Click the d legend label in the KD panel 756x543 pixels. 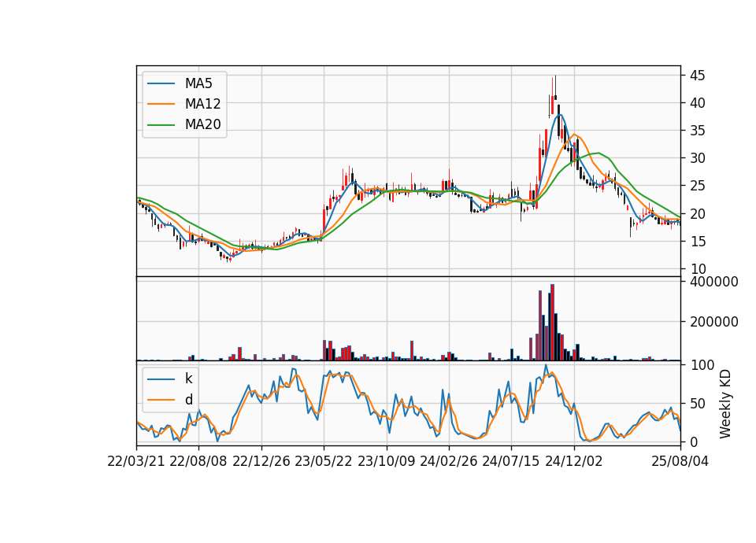click(188, 400)
